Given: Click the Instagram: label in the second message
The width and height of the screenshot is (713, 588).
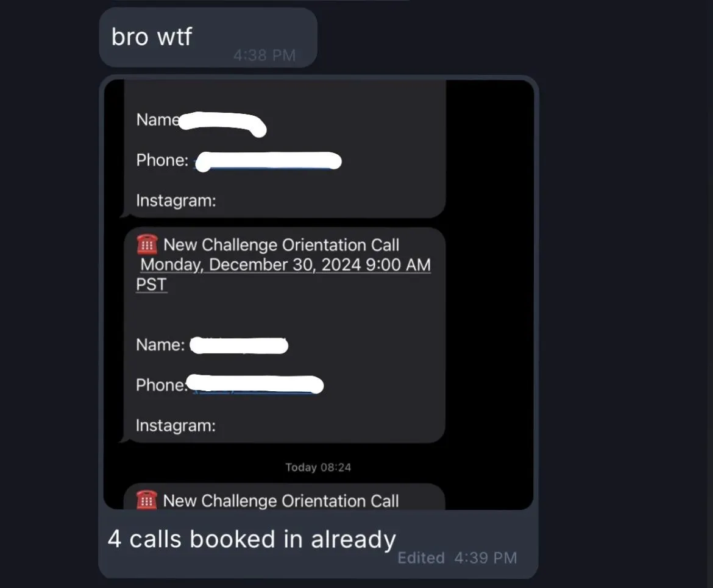Looking at the screenshot, I should coord(176,425).
